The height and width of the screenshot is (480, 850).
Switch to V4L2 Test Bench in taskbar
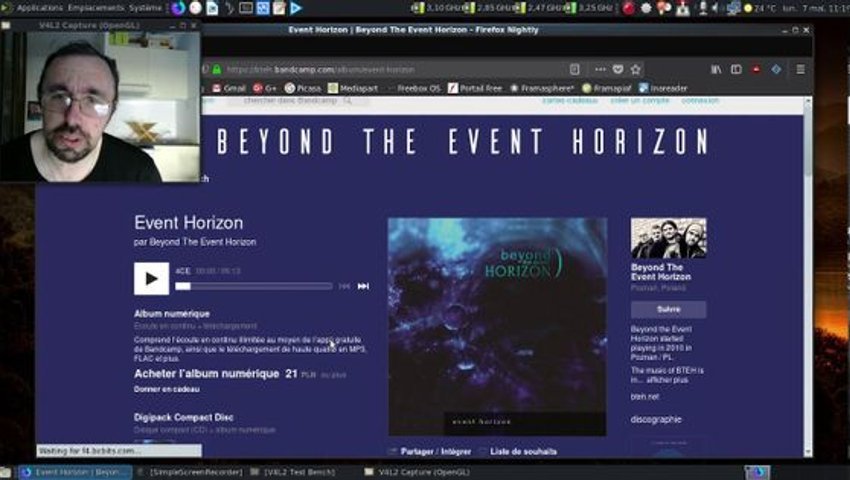click(x=293, y=472)
